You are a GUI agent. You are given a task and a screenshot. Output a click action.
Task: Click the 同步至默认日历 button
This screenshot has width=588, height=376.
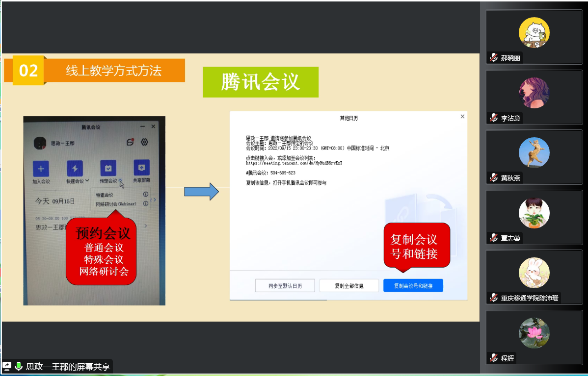point(285,285)
